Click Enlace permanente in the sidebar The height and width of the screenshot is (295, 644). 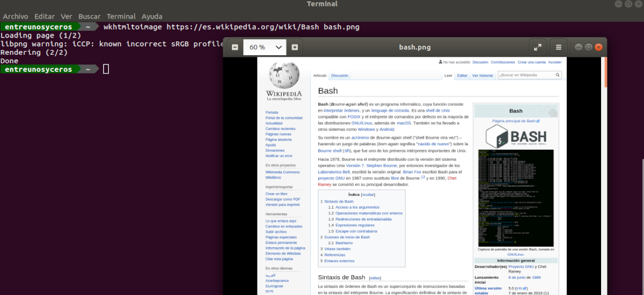pyautogui.click(x=281, y=242)
